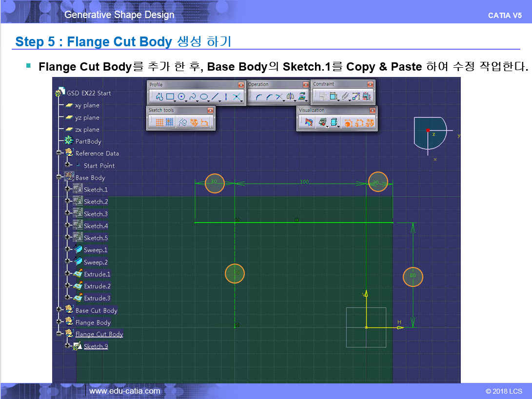Close the Sketch tools toolbar
The width and height of the screenshot is (532, 399).
click(x=210, y=111)
